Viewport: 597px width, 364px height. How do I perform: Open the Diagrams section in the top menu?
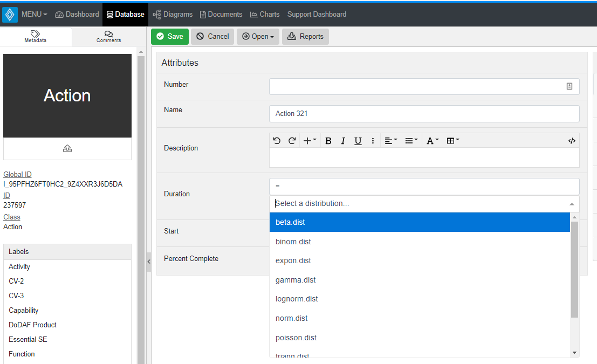[x=173, y=15]
